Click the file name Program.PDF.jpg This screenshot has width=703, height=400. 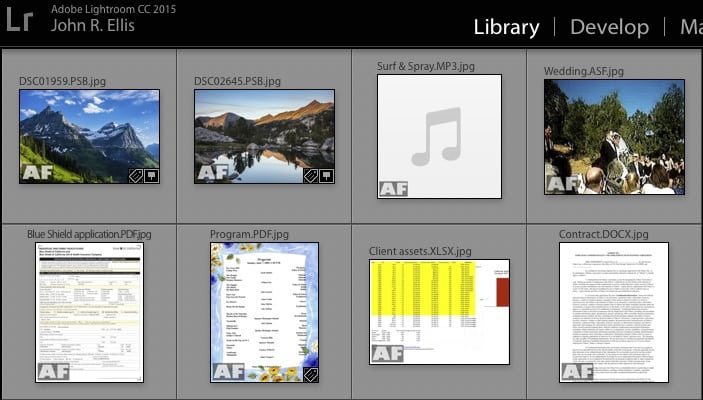[249, 234]
